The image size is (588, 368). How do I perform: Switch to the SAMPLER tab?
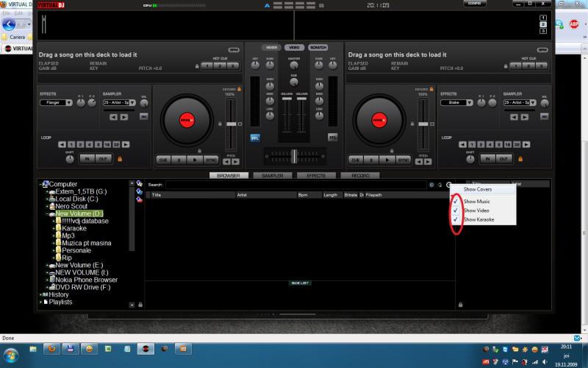(272, 176)
